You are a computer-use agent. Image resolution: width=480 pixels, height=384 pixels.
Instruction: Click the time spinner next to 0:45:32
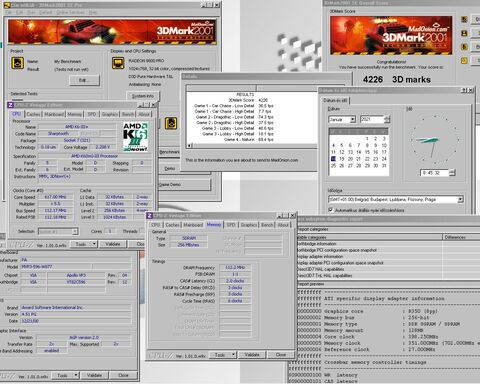pos(452,173)
